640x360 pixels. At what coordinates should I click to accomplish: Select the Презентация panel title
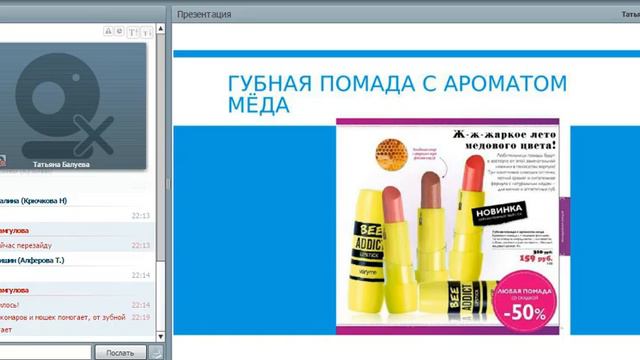click(x=204, y=14)
